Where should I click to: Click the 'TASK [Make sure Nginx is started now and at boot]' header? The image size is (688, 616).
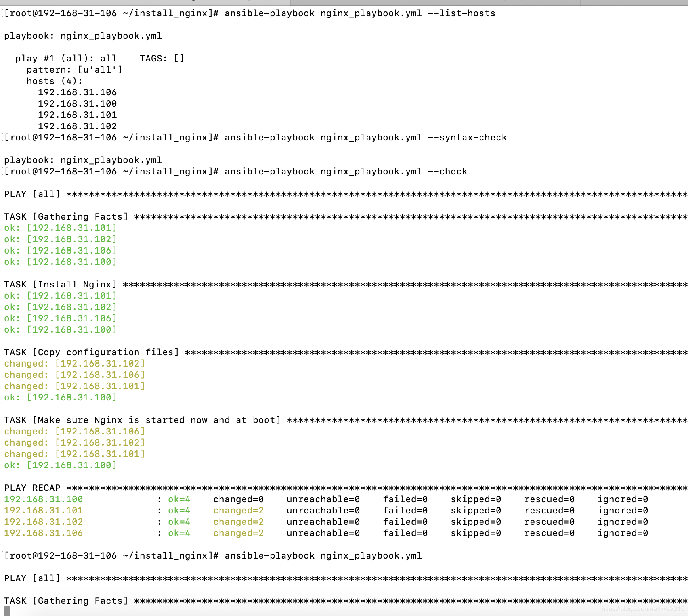[142, 420]
